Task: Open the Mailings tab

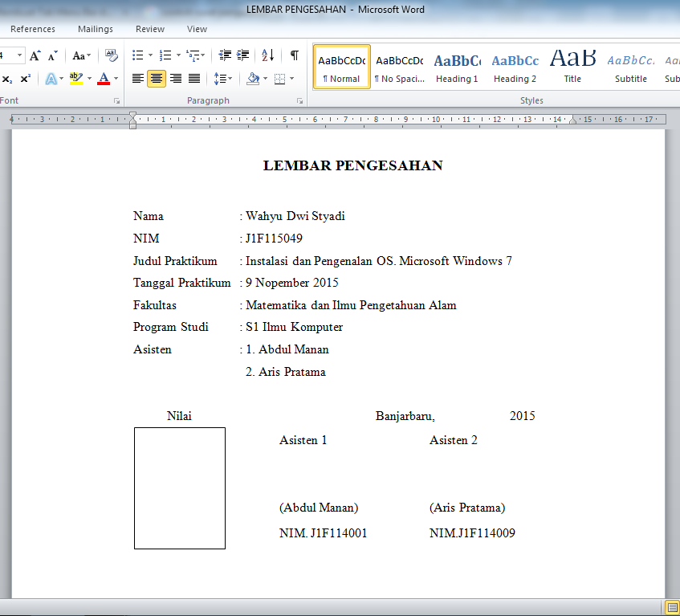Action: pyautogui.click(x=96, y=29)
